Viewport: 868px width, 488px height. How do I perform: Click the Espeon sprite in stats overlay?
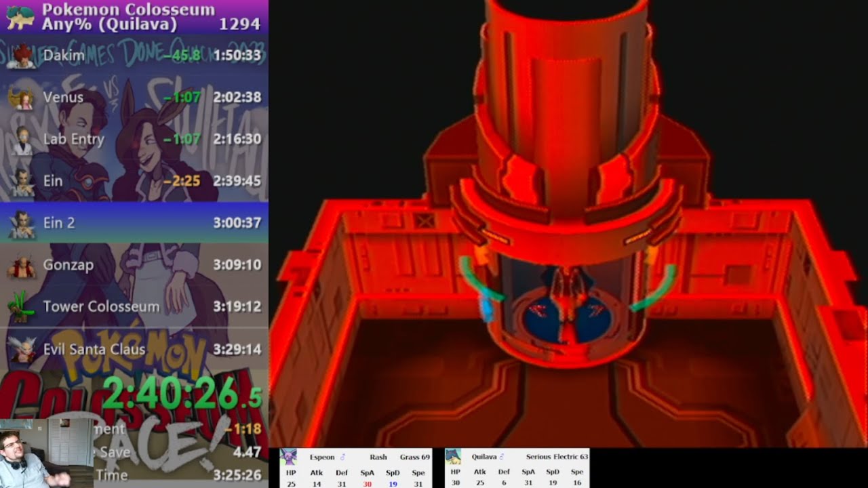click(289, 457)
